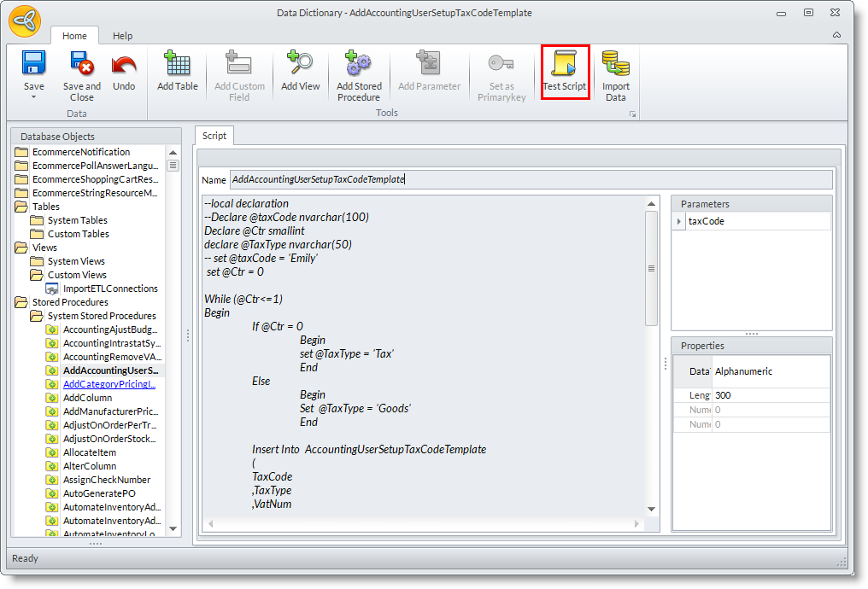Collapse the ribbon with the chevron
868x589 pixels.
tap(836, 36)
